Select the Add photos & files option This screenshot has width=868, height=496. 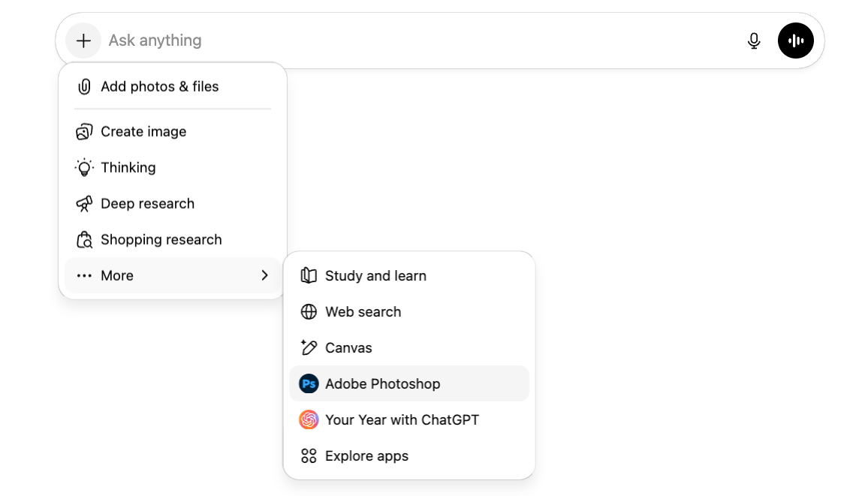[159, 86]
